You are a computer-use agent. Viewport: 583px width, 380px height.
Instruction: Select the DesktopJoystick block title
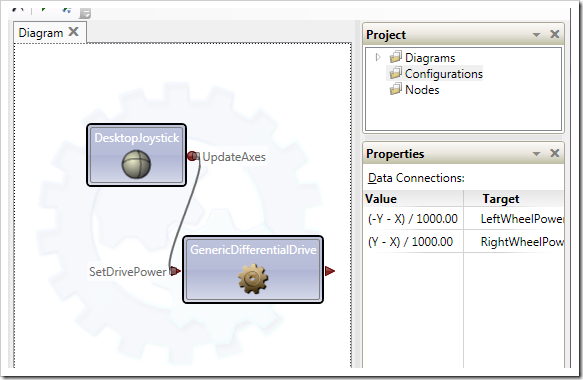[x=137, y=138]
